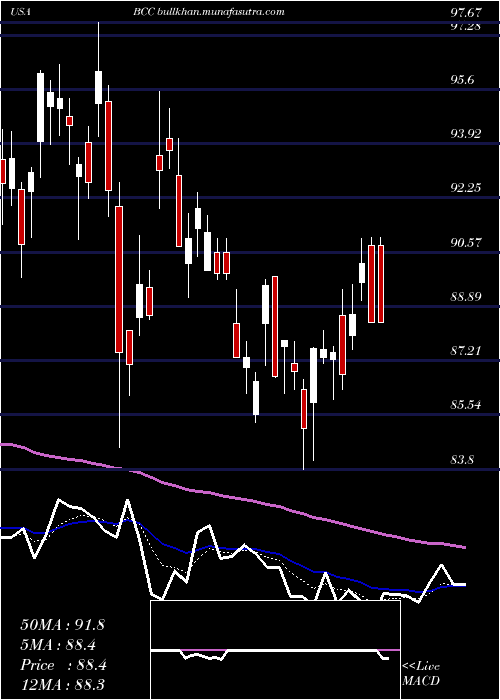Click the 88.89 price axis label
The height and width of the screenshot is (700, 500).
[x=466, y=296]
